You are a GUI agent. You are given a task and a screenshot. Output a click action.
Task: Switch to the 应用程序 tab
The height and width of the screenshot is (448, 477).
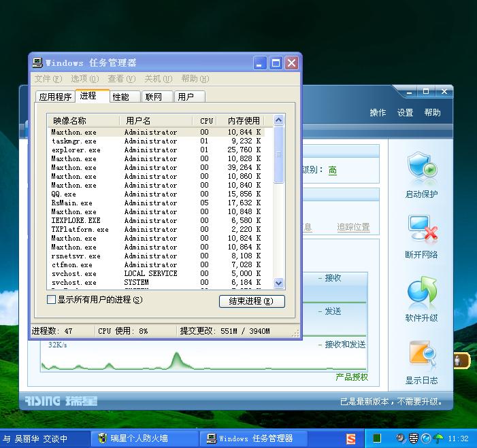(55, 97)
